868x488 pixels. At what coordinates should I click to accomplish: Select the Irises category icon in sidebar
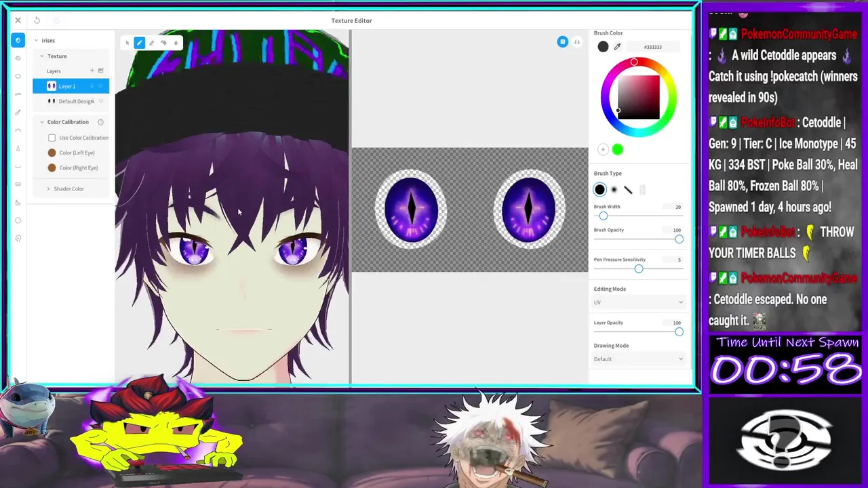click(18, 41)
